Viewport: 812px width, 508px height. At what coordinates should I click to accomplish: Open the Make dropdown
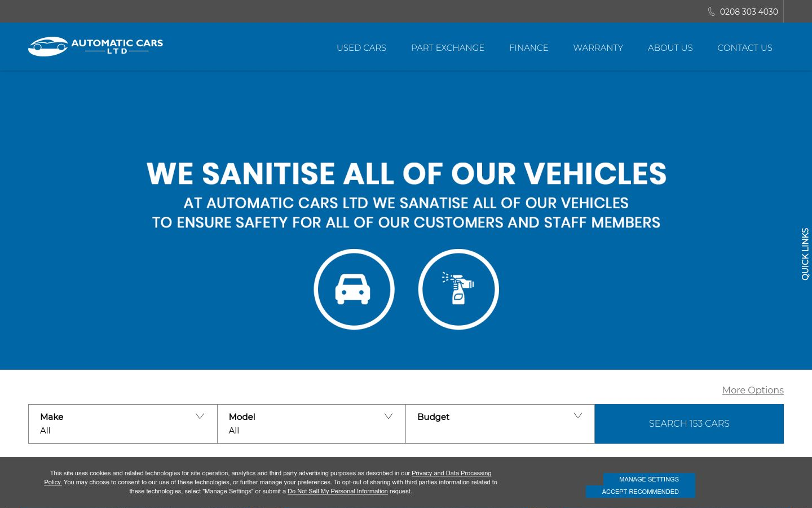point(123,424)
